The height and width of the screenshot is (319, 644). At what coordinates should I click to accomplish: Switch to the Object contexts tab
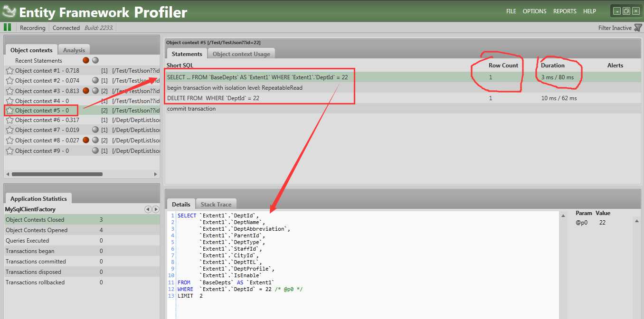(x=31, y=50)
